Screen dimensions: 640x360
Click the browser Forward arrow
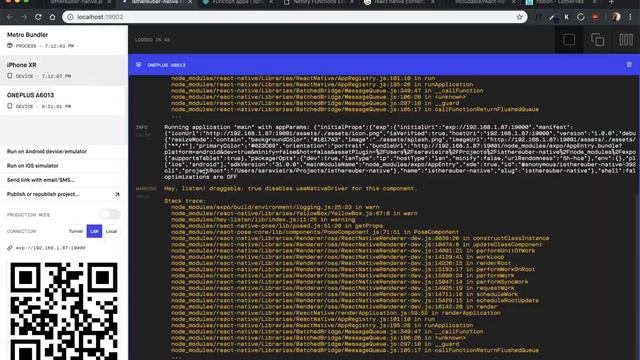coord(24,17)
